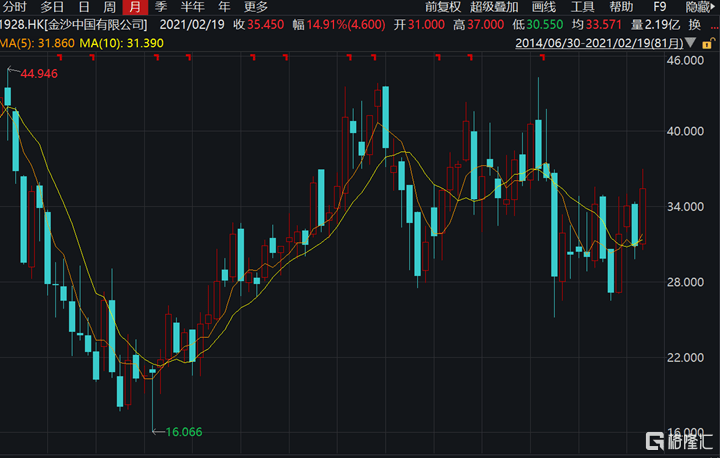This screenshot has height=458, width=720.
Task: Expand the 更多 more periods menu
Action: 256,6
